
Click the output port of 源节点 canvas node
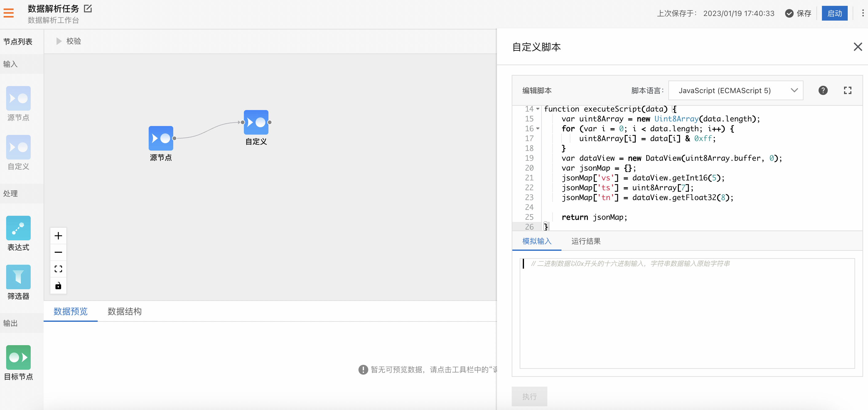(x=174, y=138)
